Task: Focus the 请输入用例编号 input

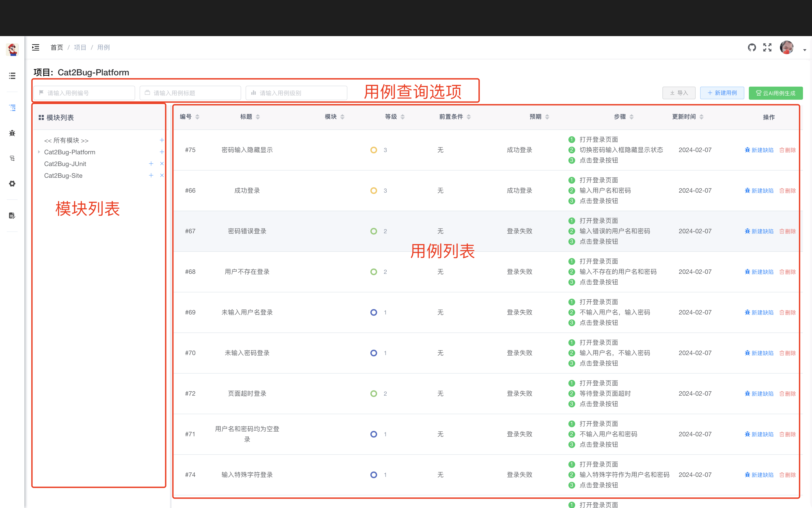Action: pos(84,93)
